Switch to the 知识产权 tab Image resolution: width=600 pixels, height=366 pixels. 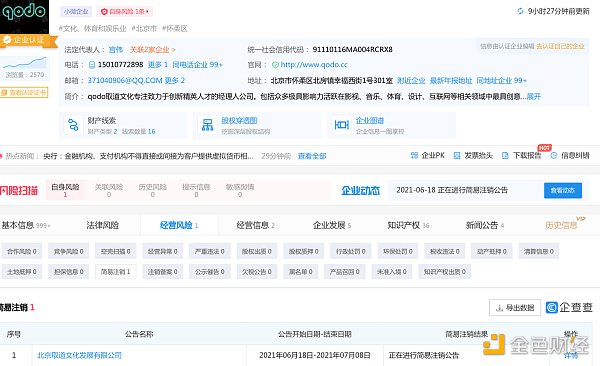pyautogui.click(x=408, y=225)
